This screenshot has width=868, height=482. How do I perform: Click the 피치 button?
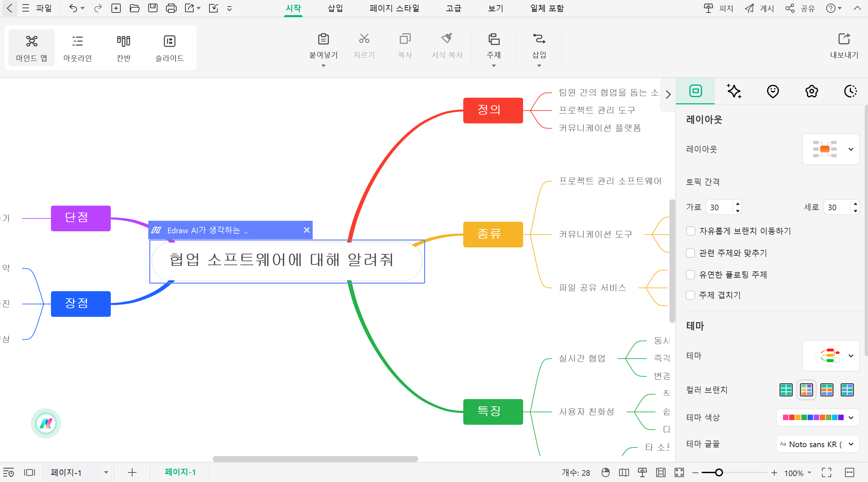(x=718, y=8)
